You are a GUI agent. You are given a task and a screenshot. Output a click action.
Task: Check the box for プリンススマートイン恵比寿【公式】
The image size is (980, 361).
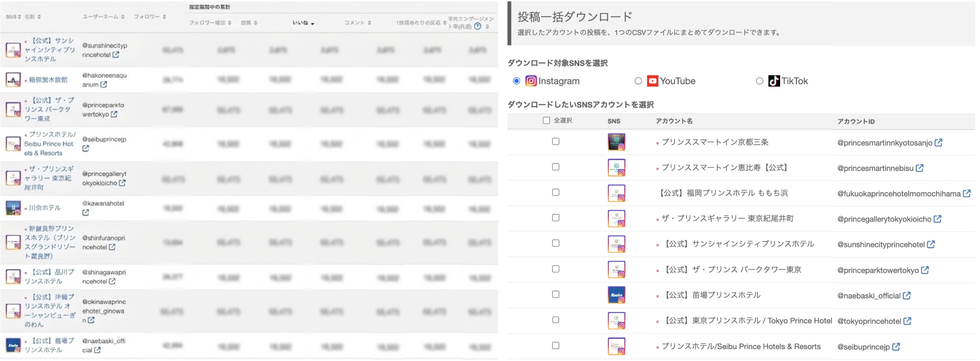(x=556, y=167)
